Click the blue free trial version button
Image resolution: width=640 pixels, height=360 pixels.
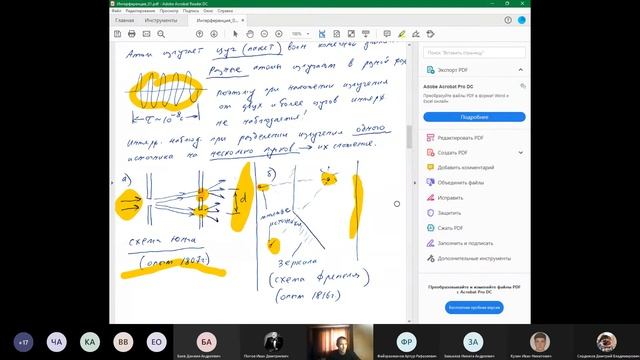pyautogui.click(x=474, y=307)
